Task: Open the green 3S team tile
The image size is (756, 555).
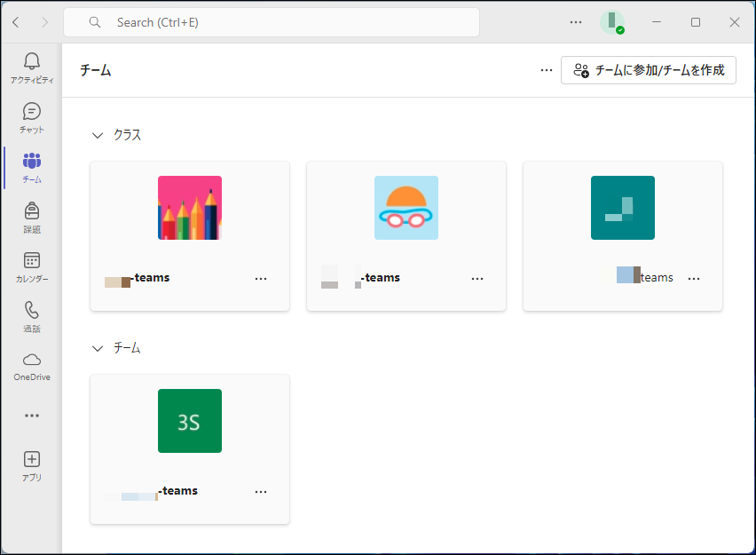Action: 190,421
